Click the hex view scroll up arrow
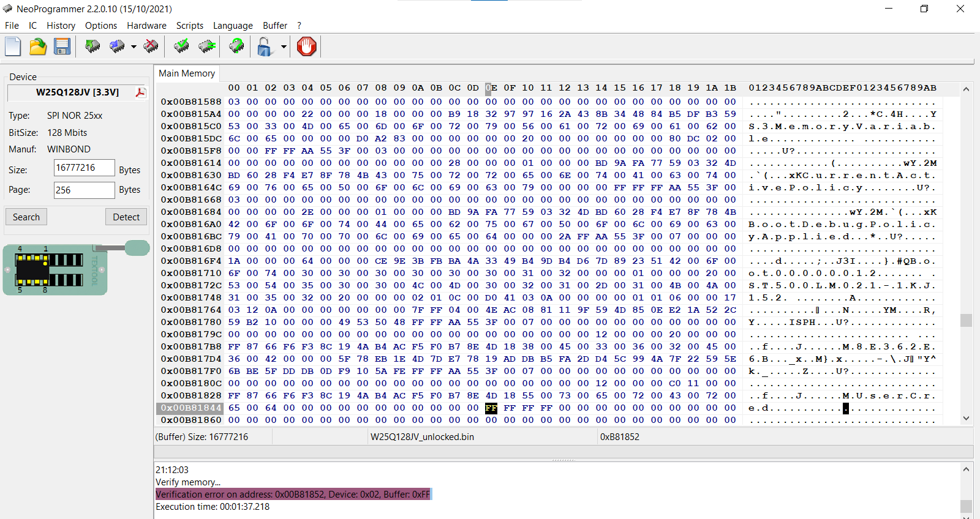 (x=966, y=89)
